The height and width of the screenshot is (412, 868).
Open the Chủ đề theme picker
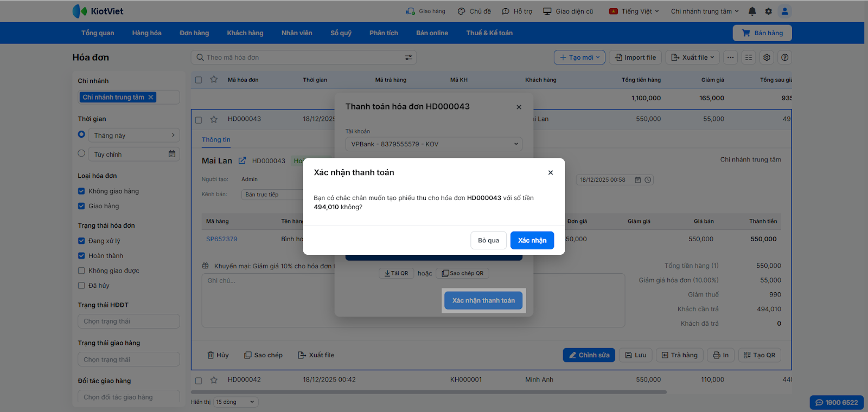(x=474, y=11)
